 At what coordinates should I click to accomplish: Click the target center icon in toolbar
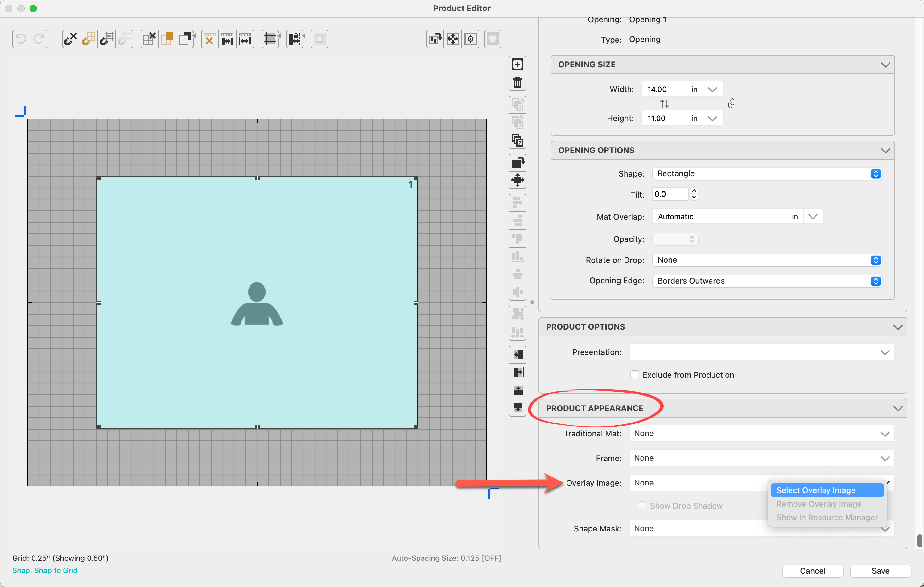[x=470, y=39]
